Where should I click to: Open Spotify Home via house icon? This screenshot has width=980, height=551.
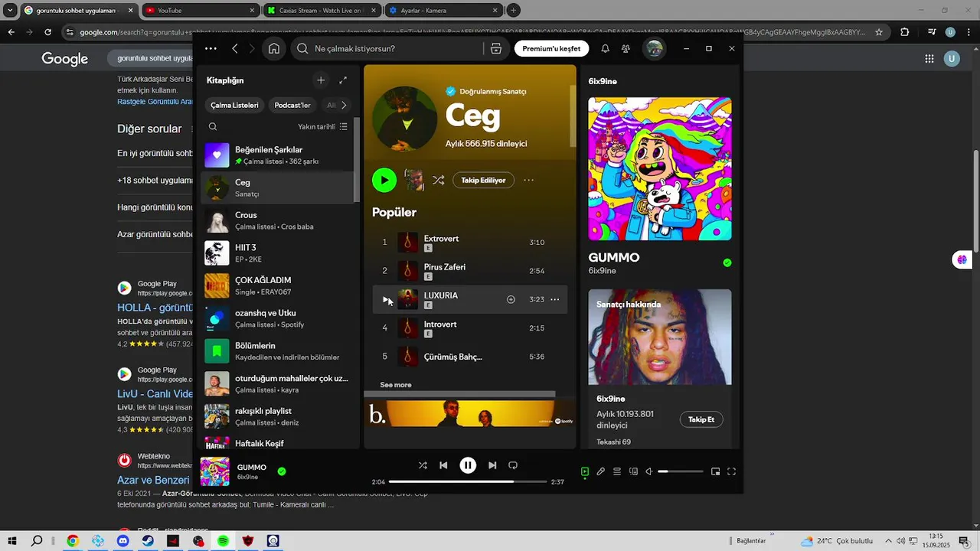(274, 48)
